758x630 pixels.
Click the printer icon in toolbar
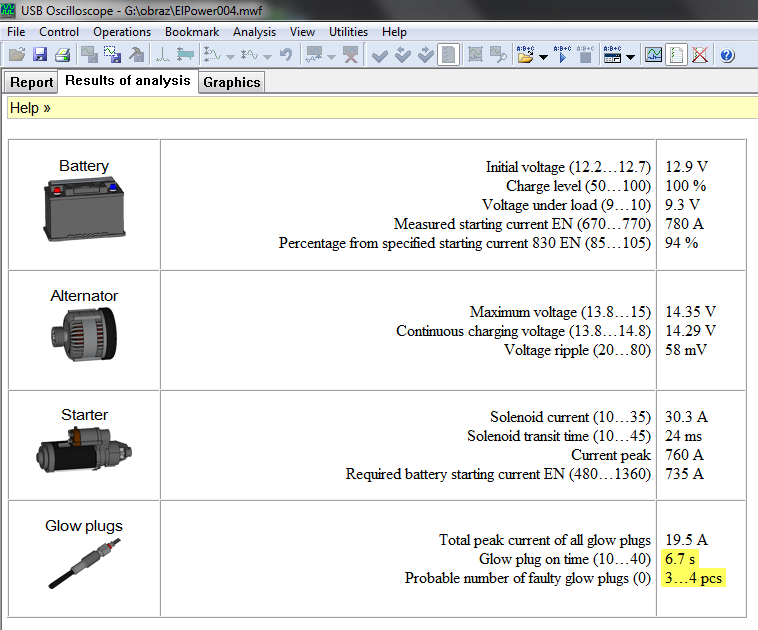(62, 55)
